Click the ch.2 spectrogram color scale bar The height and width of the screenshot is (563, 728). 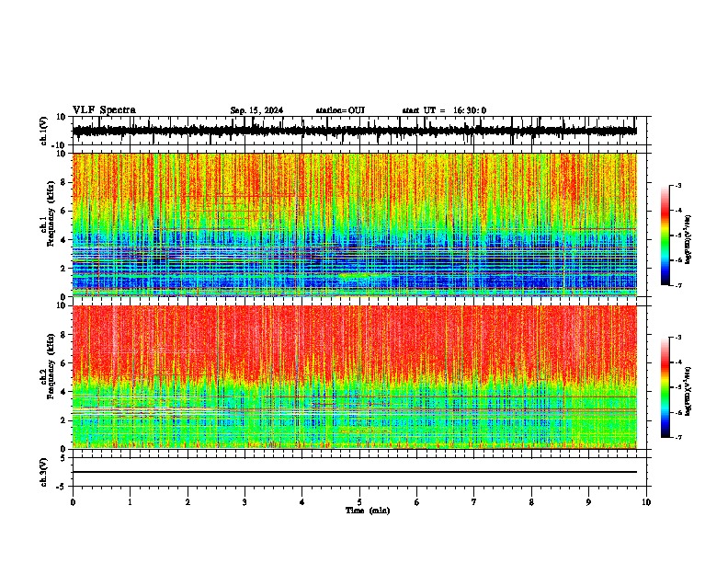665,387
